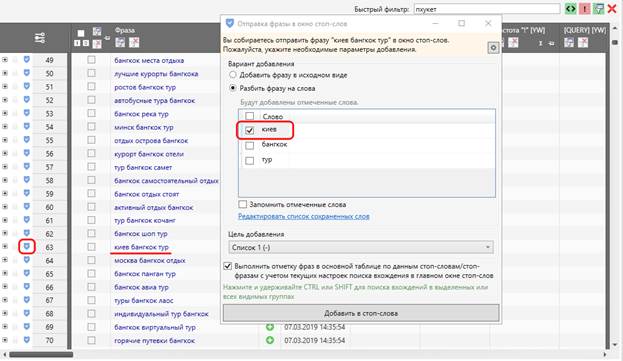Click the shield icon for row 61
The image size is (623, 361).
(27, 220)
